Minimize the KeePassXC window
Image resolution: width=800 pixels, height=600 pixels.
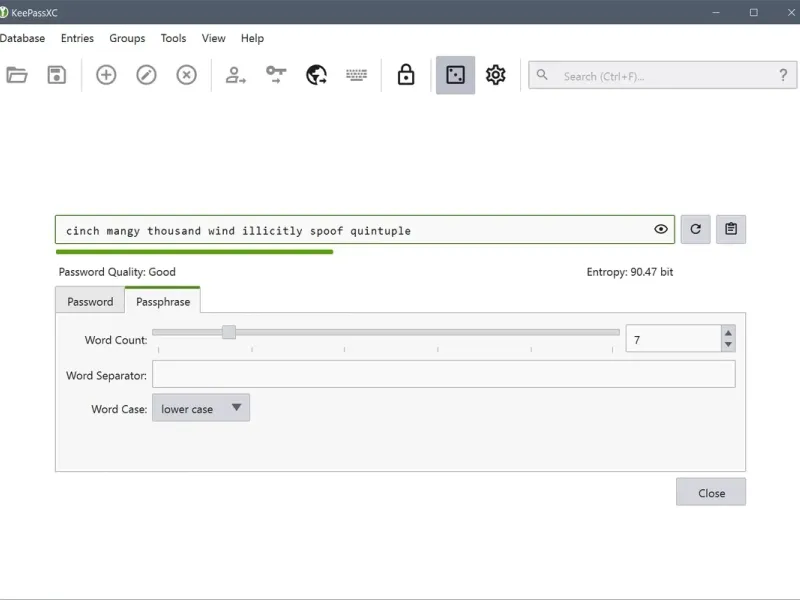[716, 12]
